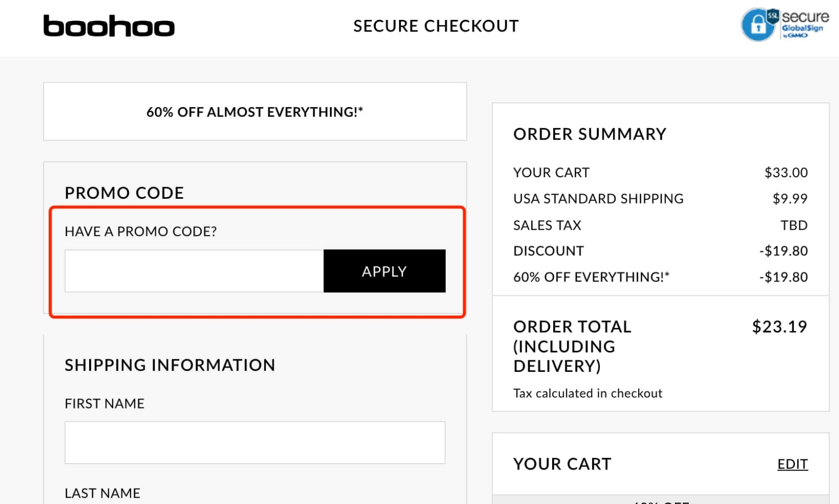Click the First Name input field
The image size is (839, 504).
point(255,442)
